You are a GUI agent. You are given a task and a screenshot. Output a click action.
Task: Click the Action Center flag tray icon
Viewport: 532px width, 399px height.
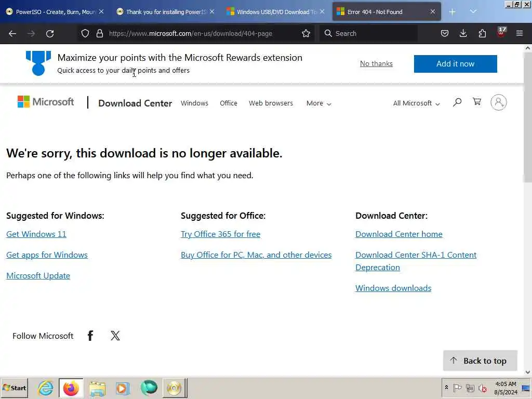(457, 388)
